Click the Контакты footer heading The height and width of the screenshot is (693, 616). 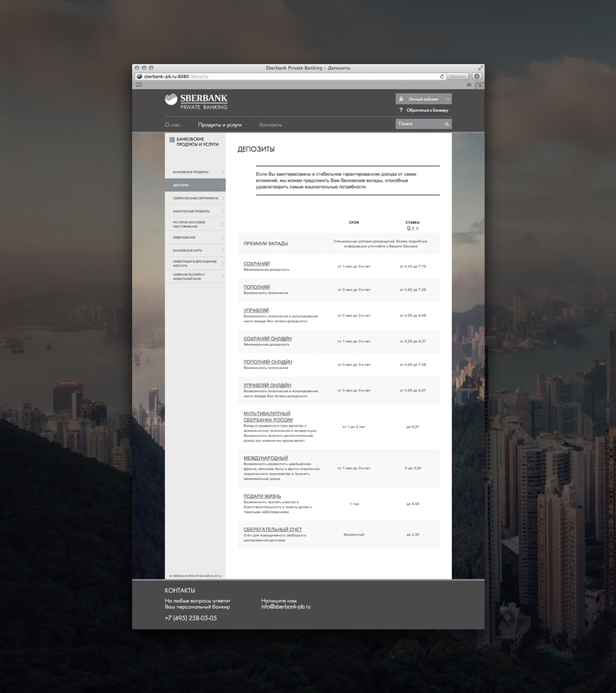180,590
